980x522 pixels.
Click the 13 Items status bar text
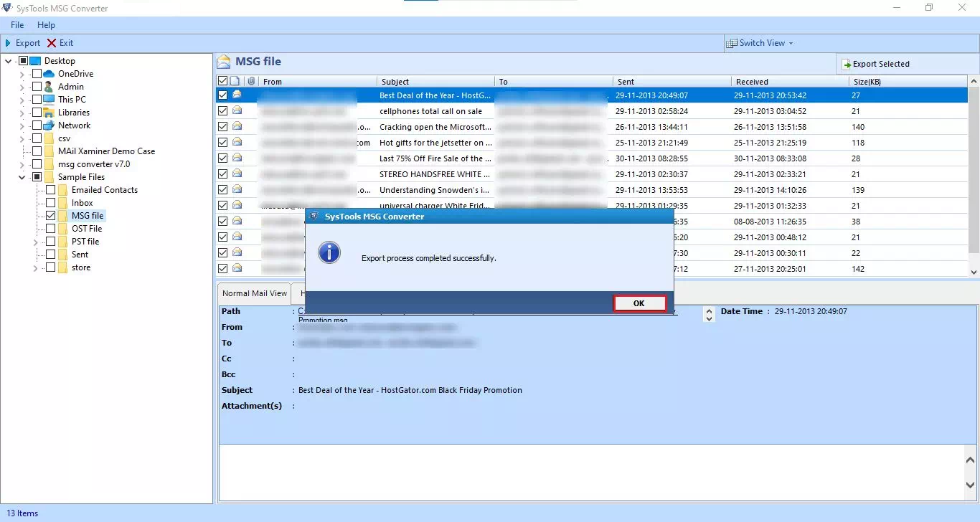coord(22,513)
